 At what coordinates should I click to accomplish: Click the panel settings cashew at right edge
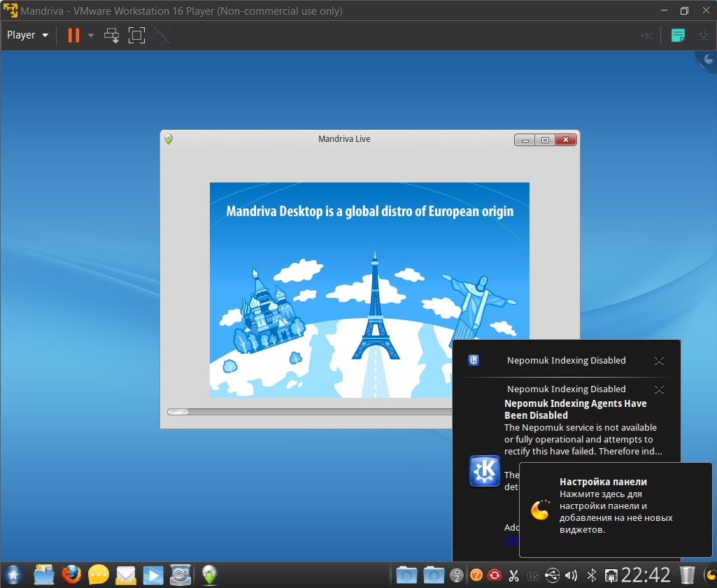(x=710, y=575)
